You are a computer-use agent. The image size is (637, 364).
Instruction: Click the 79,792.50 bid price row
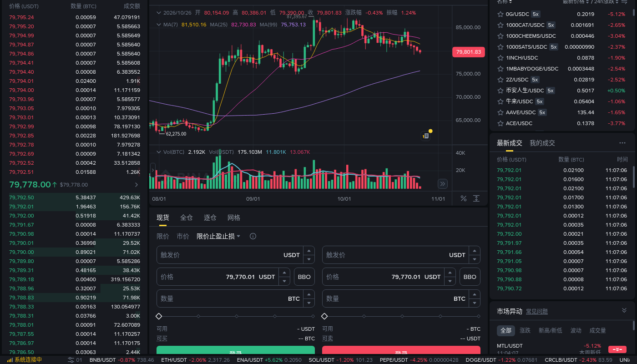tap(75, 197)
